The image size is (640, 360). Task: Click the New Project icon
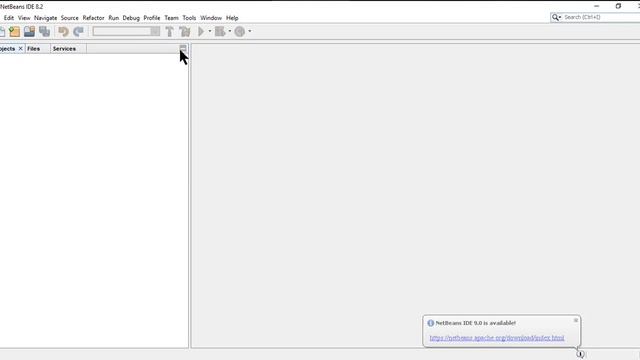pos(15,31)
